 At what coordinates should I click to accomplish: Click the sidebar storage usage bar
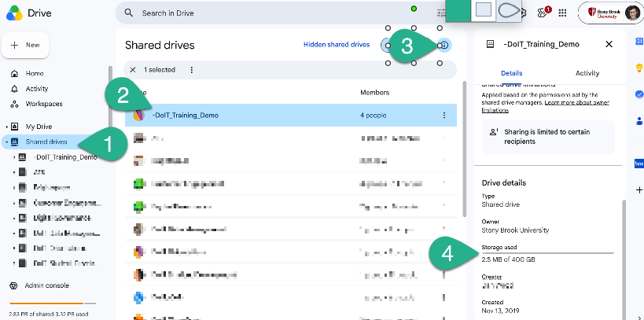53,303
